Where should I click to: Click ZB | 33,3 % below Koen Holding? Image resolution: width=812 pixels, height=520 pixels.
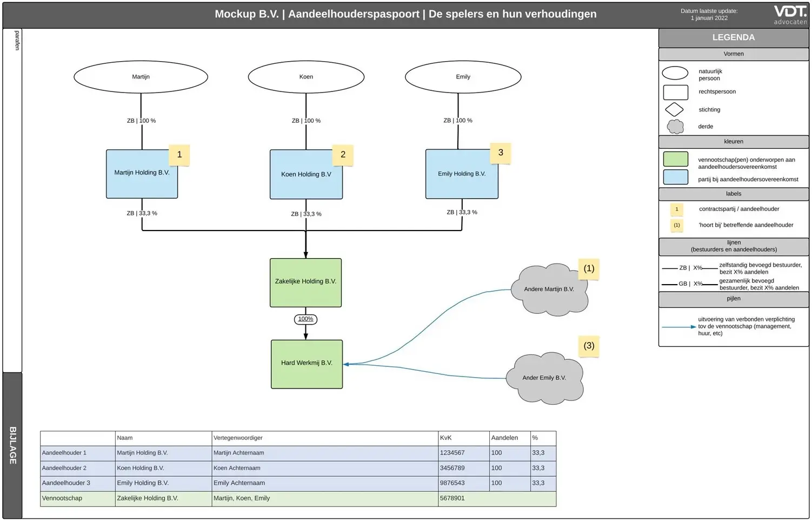pyautogui.click(x=306, y=214)
